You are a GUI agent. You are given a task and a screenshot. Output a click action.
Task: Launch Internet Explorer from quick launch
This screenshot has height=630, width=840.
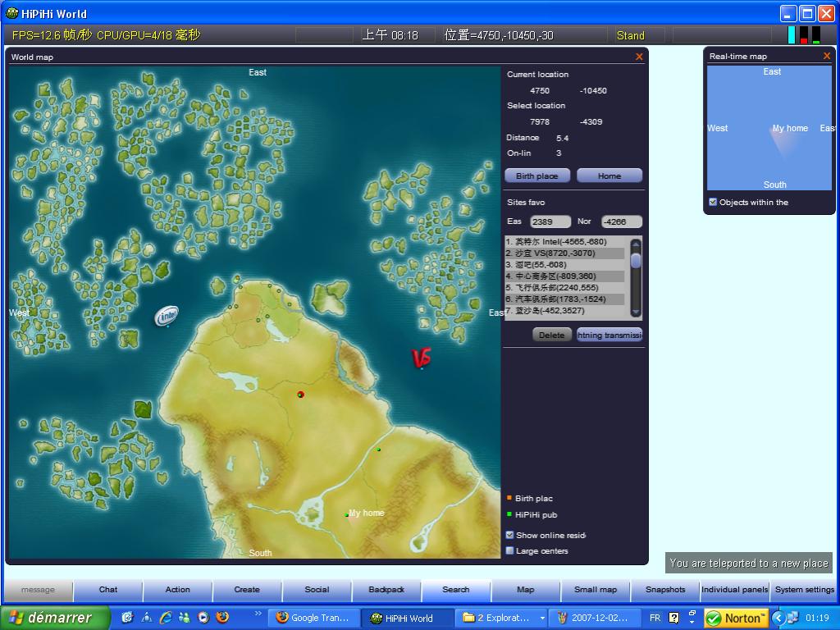tap(166, 618)
